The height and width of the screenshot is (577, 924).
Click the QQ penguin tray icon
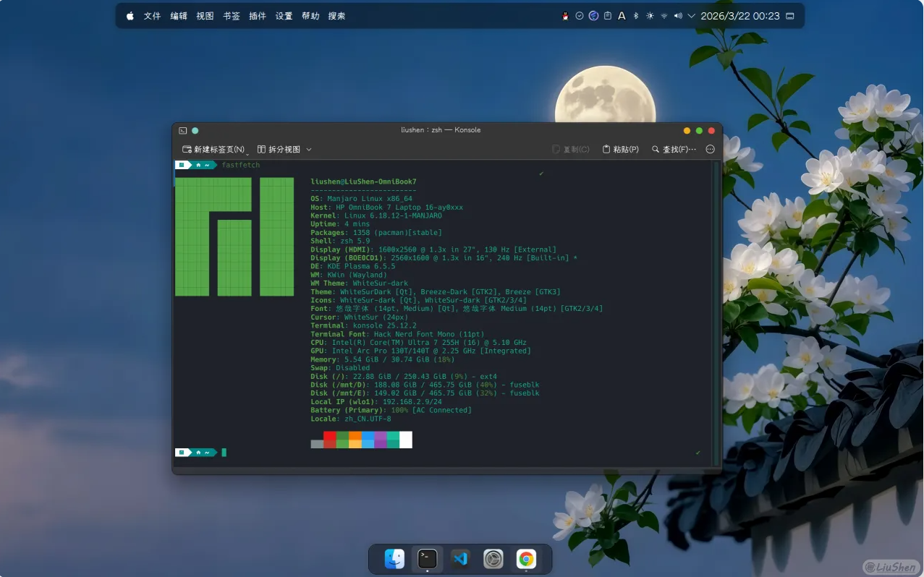tap(565, 16)
